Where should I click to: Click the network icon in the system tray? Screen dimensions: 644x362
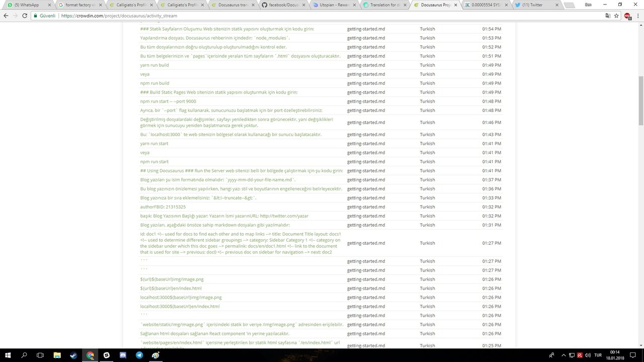pos(572,355)
